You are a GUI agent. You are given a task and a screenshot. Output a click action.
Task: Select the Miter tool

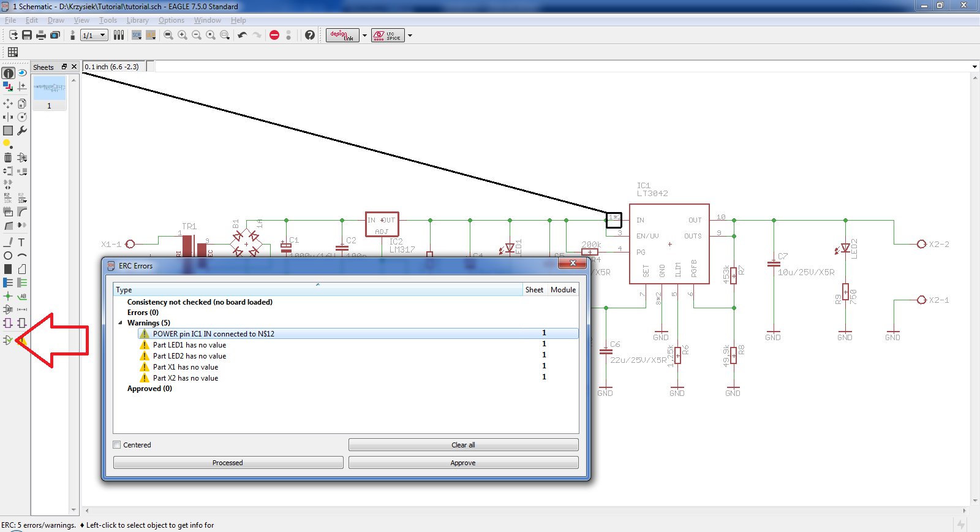[x=22, y=211]
